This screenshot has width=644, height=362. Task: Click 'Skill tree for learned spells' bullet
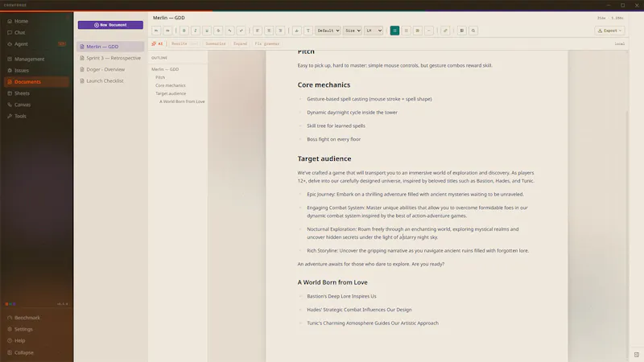336,125
